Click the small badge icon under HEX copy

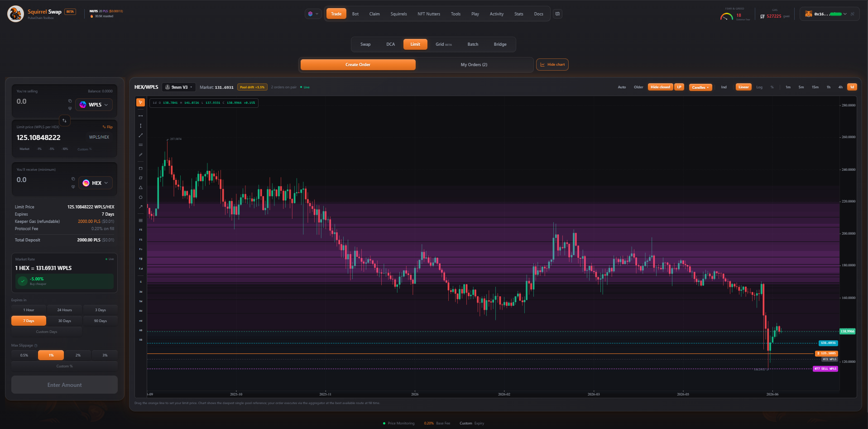[73, 187]
